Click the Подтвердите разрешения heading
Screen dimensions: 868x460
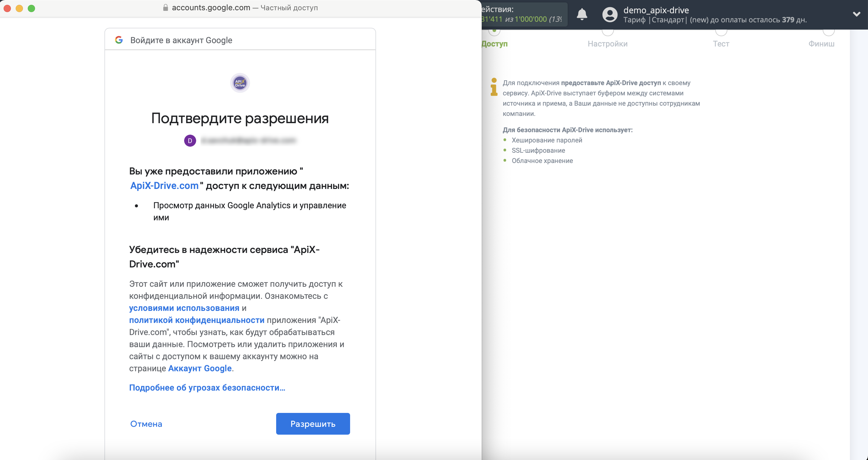coord(240,118)
